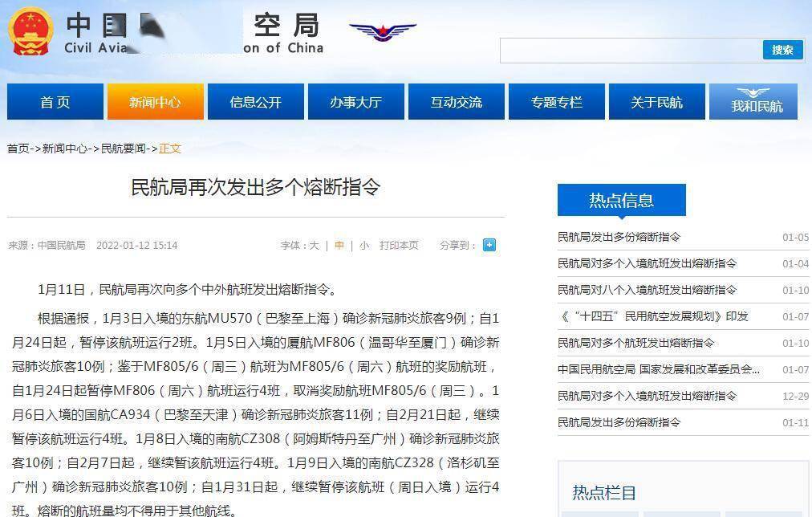Open 民航局对多个入境航班发出熔断指令 dated 01-04
Image resolution: width=812 pixels, height=517 pixels.
coord(647,263)
